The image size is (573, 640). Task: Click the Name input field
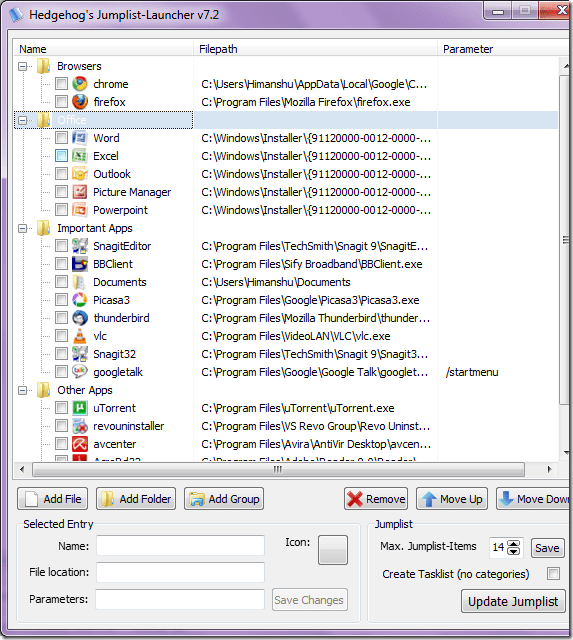180,546
